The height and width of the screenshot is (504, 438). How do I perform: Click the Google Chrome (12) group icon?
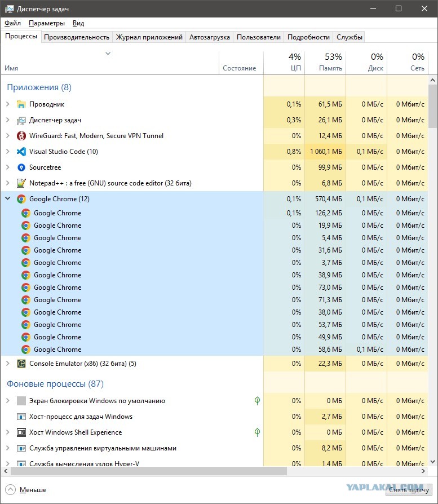coord(21,199)
